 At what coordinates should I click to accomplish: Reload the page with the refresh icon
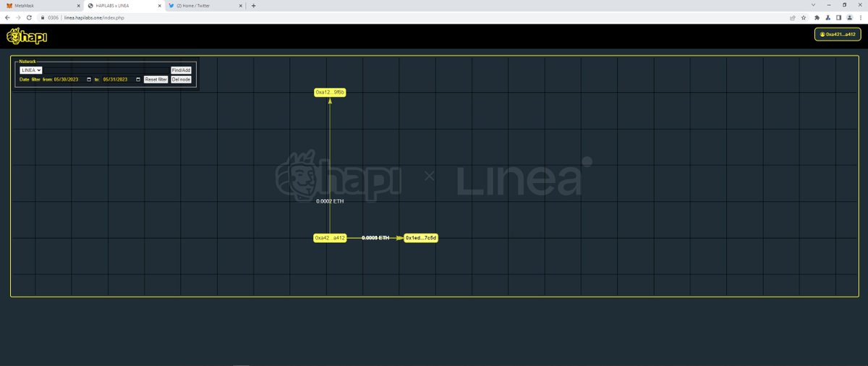(29, 17)
